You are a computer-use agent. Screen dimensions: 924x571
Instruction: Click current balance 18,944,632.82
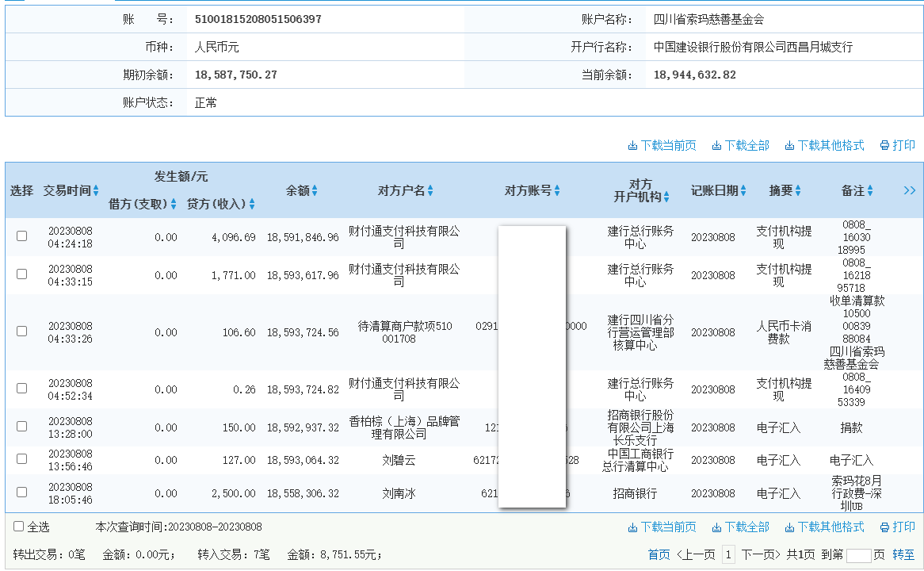pos(695,75)
